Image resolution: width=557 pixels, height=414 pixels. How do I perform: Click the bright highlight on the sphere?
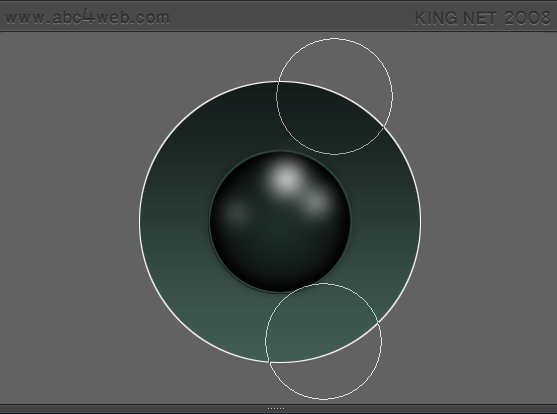[286, 178]
